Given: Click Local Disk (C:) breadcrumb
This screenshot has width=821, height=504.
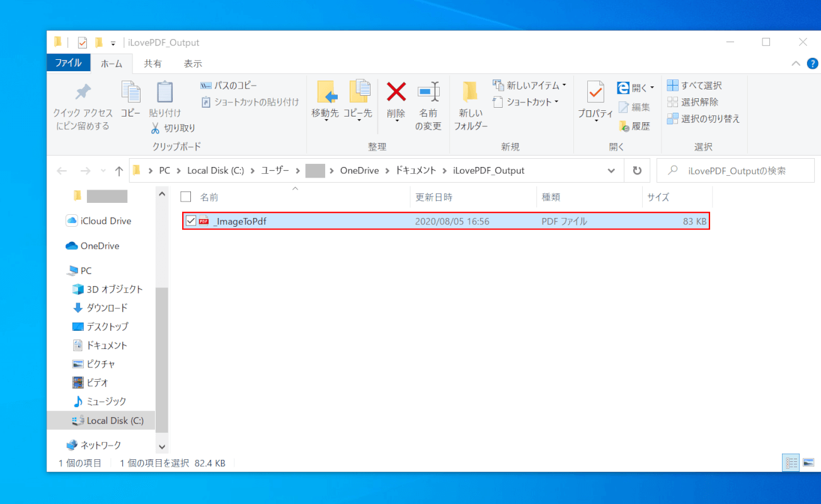Looking at the screenshot, I should (x=216, y=171).
